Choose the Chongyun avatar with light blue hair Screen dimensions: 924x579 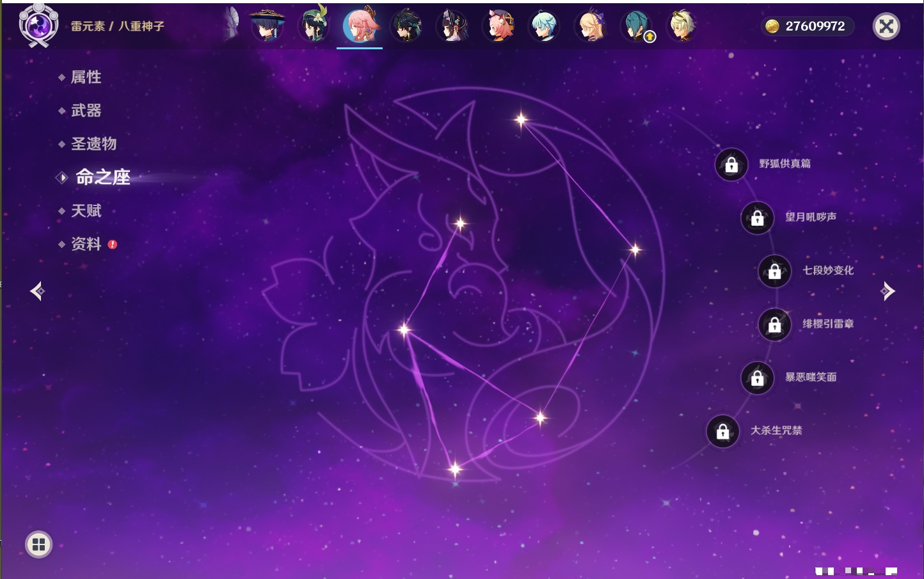point(545,26)
